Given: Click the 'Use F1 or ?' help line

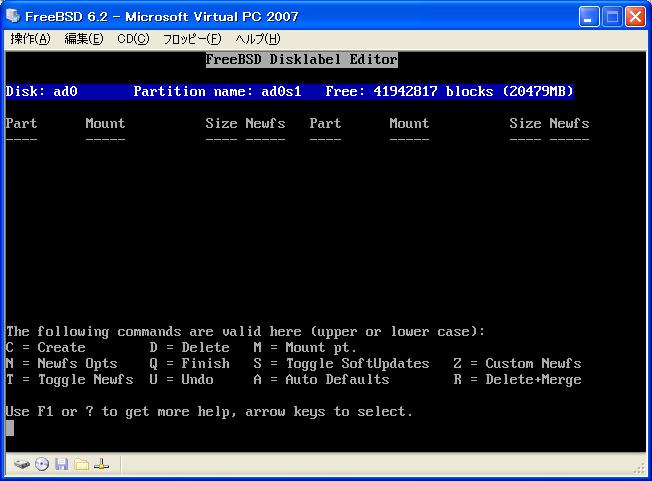Looking at the screenshot, I should (x=209, y=412).
